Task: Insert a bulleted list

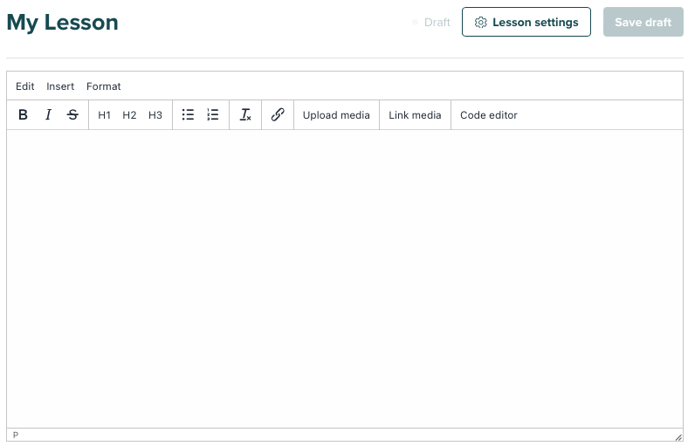Action: click(188, 115)
